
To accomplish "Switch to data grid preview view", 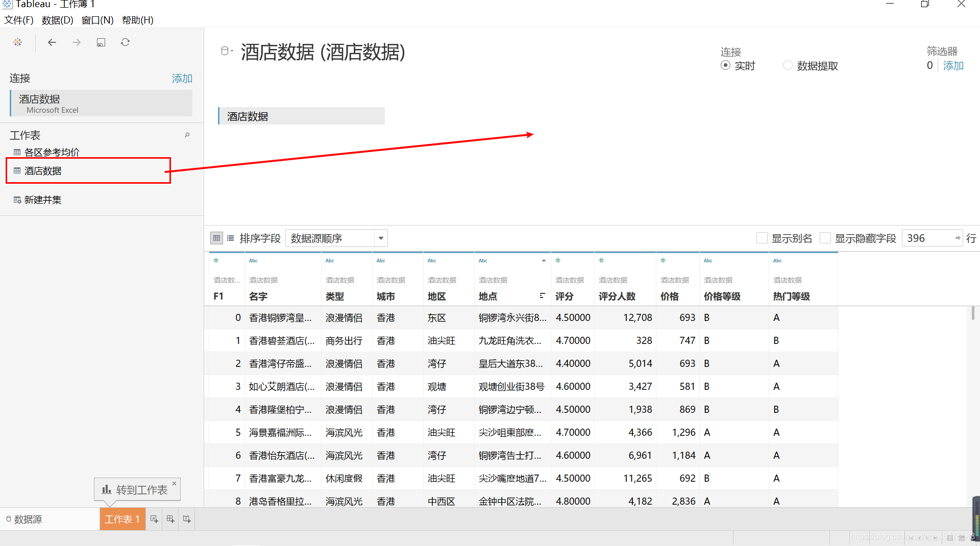I will (216, 238).
